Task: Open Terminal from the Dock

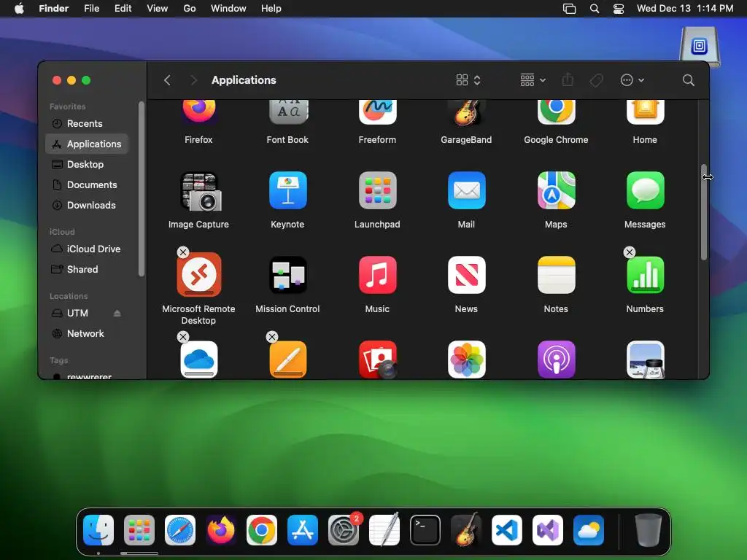Action: tap(425, 530)
